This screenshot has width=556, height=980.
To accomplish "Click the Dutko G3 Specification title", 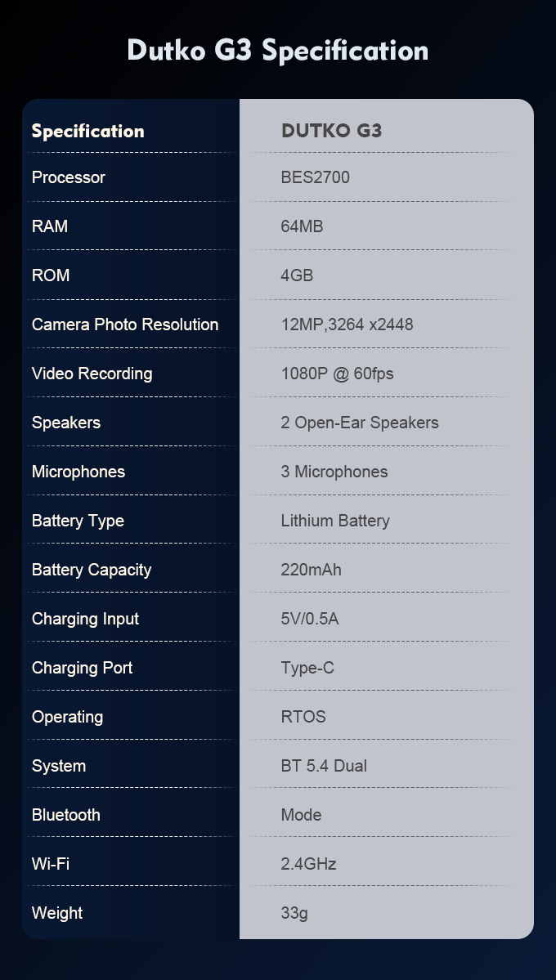I will (278, 50).
